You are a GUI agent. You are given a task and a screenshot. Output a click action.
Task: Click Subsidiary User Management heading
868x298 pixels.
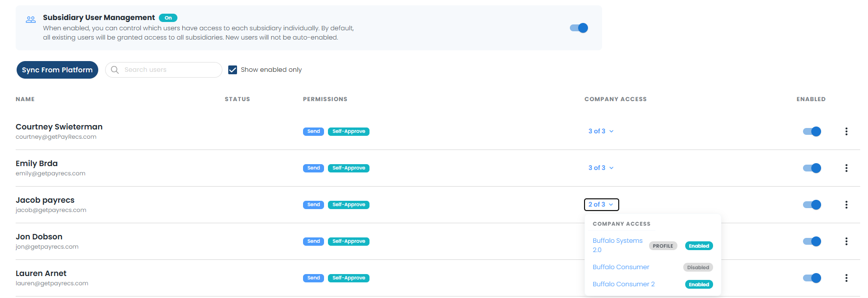(x=99, y=18)
